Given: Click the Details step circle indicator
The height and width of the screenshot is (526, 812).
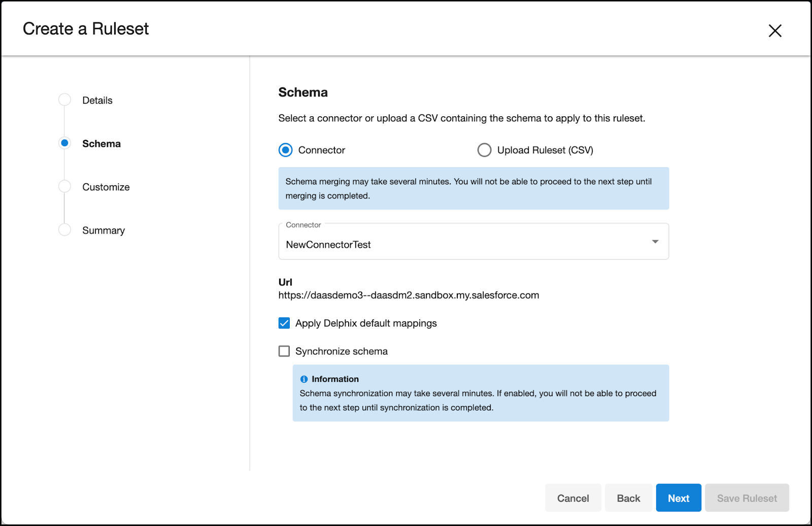Looking at the screenshot, I should [x=64, y=100].
